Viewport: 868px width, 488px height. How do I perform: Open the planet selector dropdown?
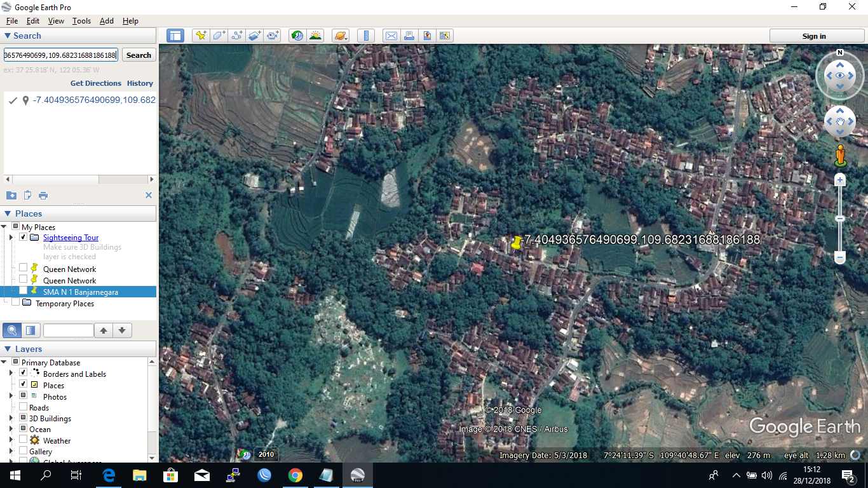tap(340, 36)
